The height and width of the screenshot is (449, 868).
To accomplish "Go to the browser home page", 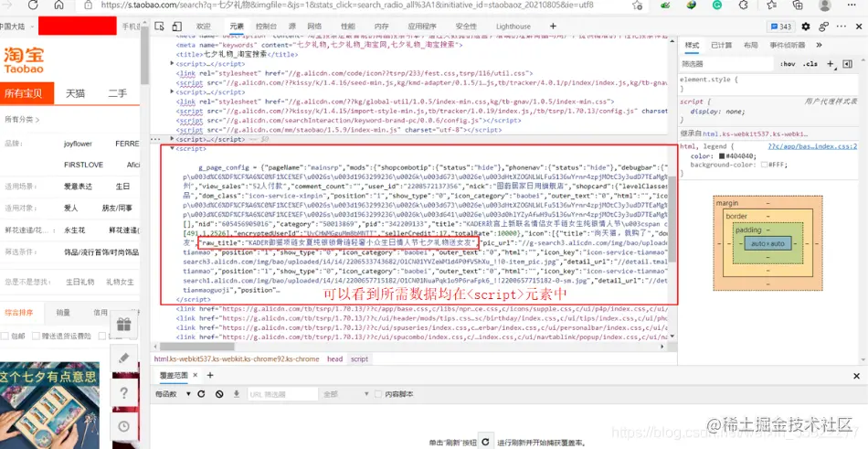I will tap(58, 5).
